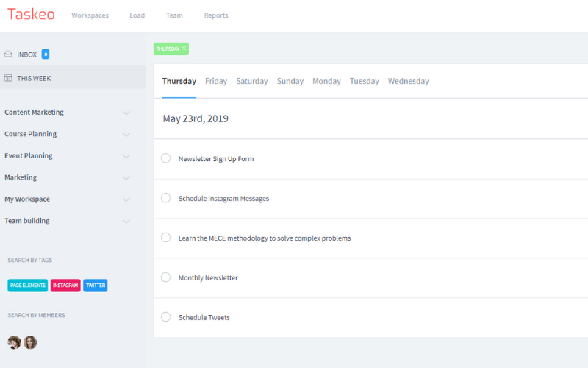
Task: Filter by the Instagram tag
Action: click(x=65, y=286)
